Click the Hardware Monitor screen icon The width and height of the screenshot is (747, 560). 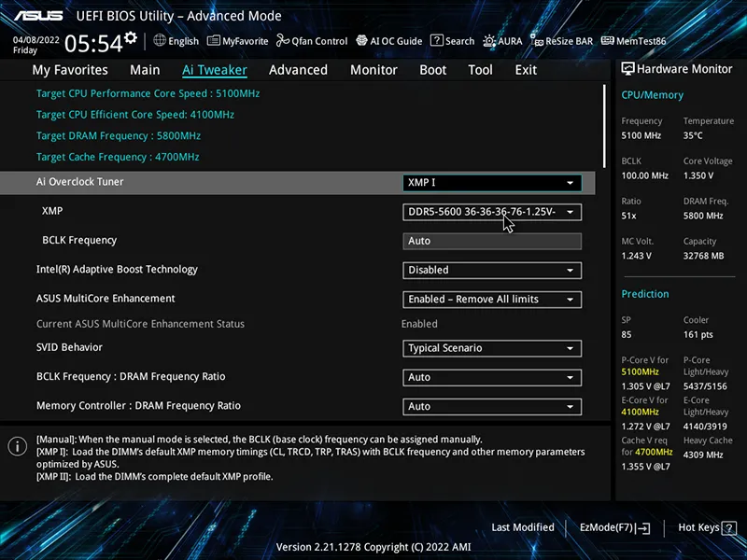click(627, 69)
